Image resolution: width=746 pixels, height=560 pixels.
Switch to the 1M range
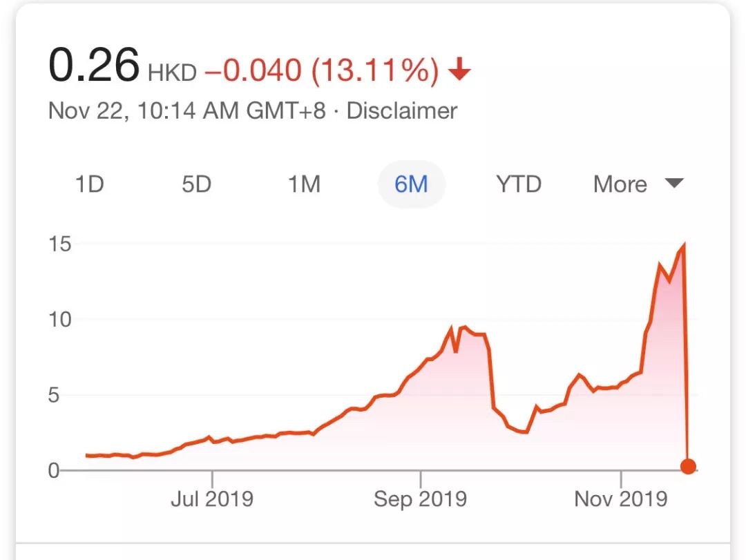304,184
